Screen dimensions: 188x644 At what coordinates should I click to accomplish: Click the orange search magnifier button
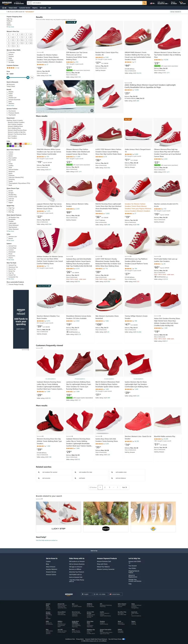(x=144, y=3)
